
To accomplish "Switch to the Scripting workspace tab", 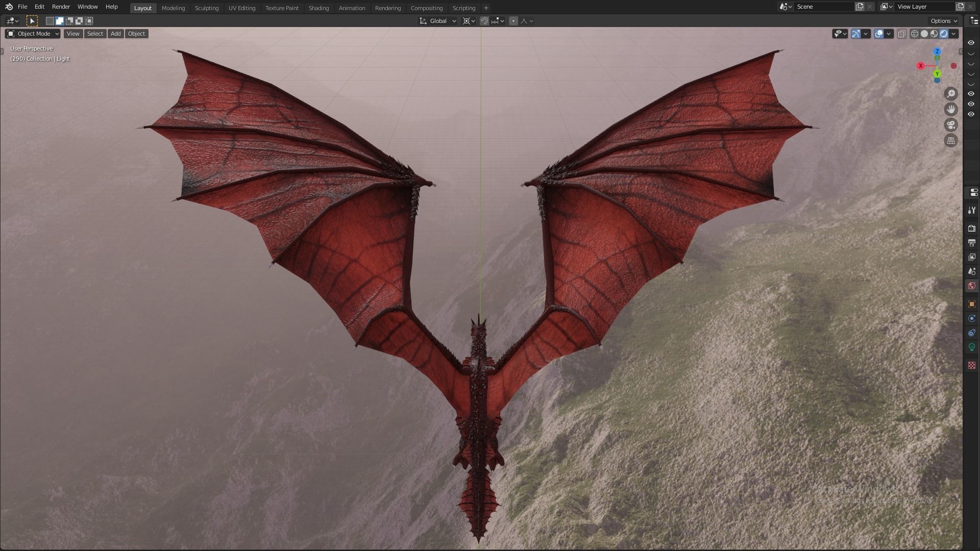I will click(464, 8).
